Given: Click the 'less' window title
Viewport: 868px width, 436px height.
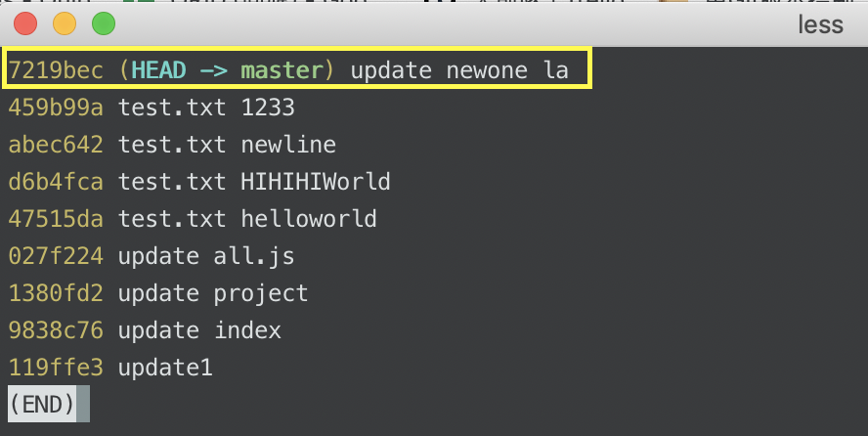Looking at the screenshot, I should pos(820,24).
